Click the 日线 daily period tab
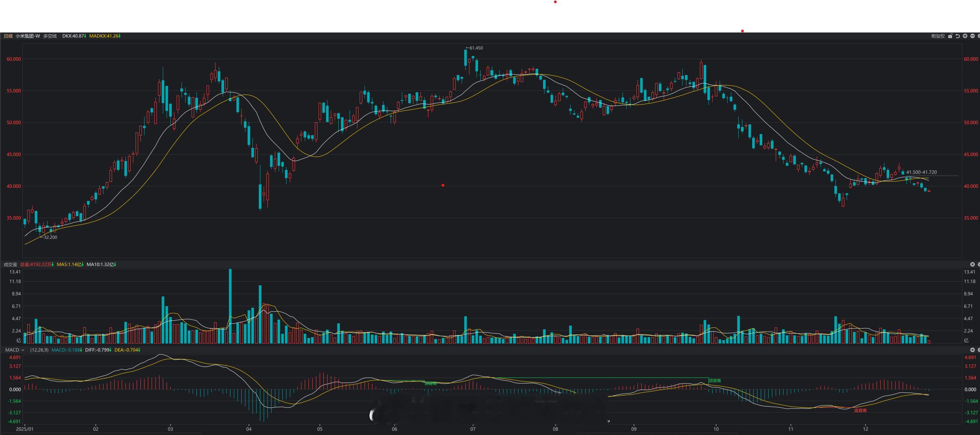 [x=8, y=36]
